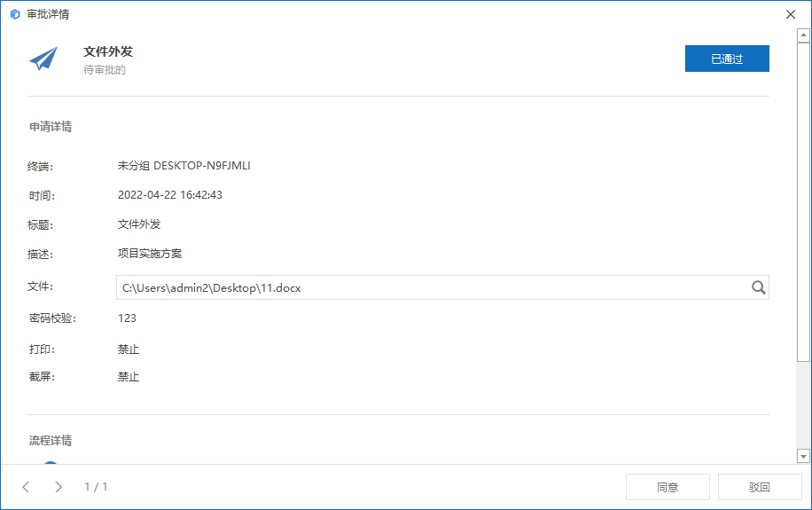
Task: Close the 审批详情 window
Action: pyautogui.click(x=791, y=14)
